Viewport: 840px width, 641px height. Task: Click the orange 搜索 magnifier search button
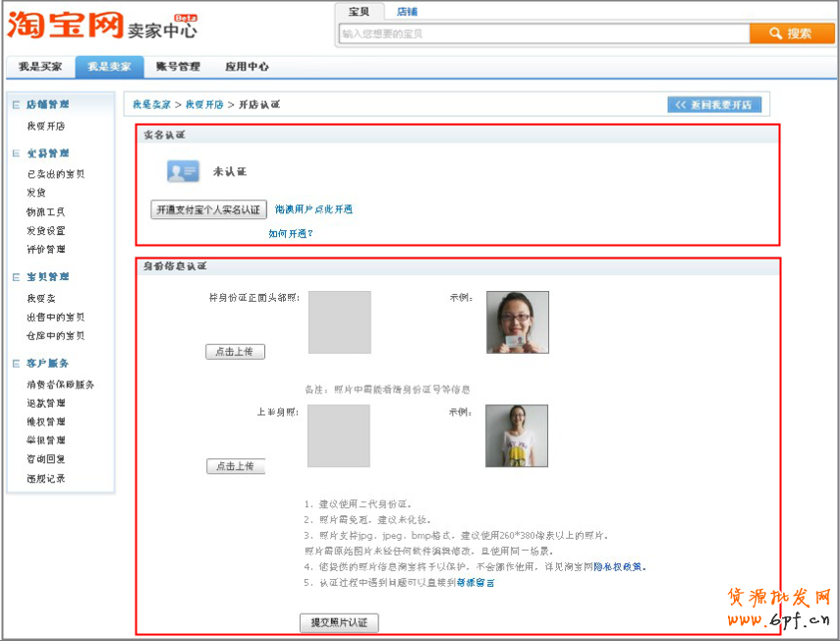click(792, 33)
